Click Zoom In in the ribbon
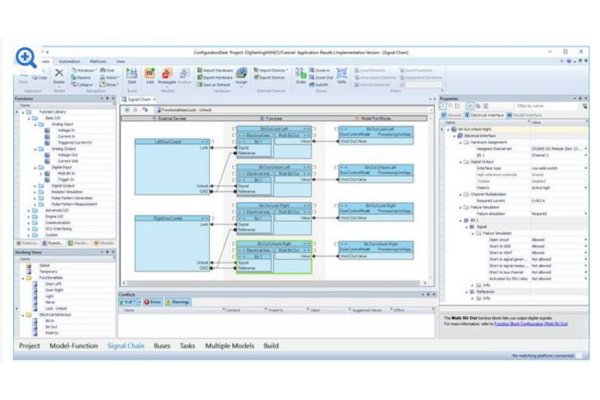The image size is (600, 400). [320, 70]
